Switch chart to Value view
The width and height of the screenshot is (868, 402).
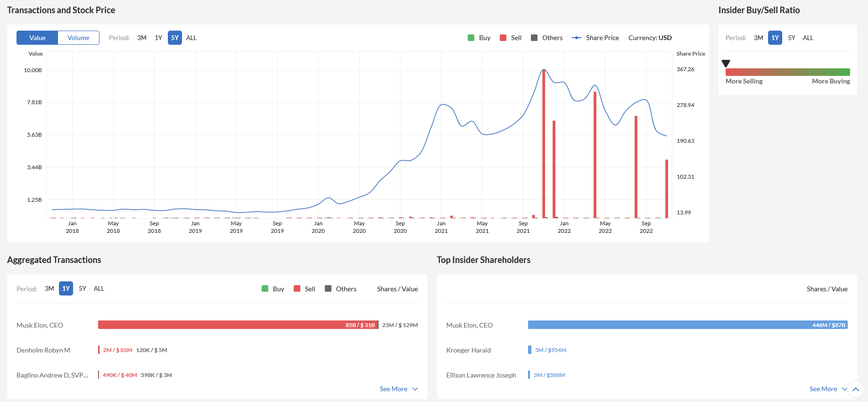click(37, 38)
